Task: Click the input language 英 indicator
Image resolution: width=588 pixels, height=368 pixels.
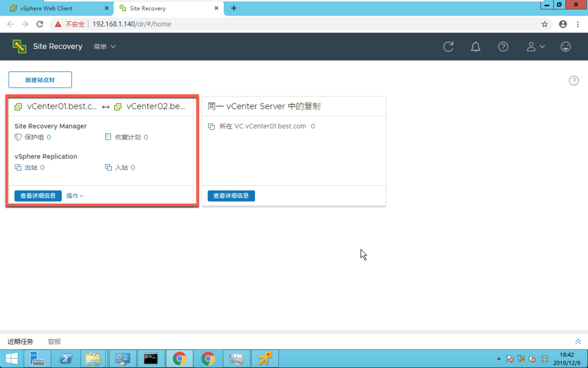Action: 545,359
